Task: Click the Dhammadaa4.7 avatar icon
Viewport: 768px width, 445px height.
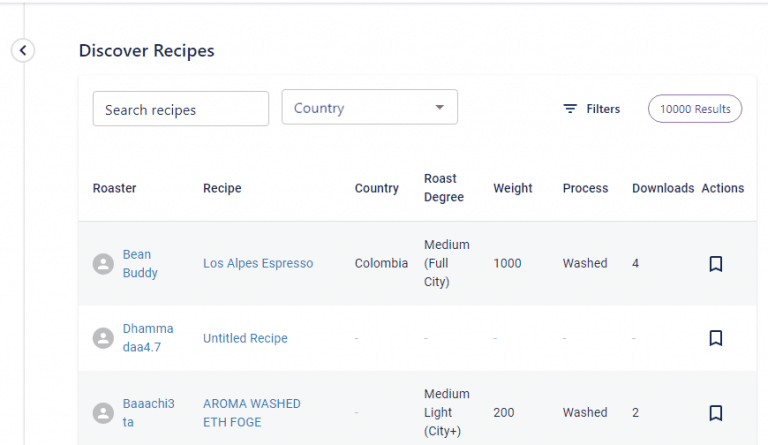Action: [x=102, y=338]
